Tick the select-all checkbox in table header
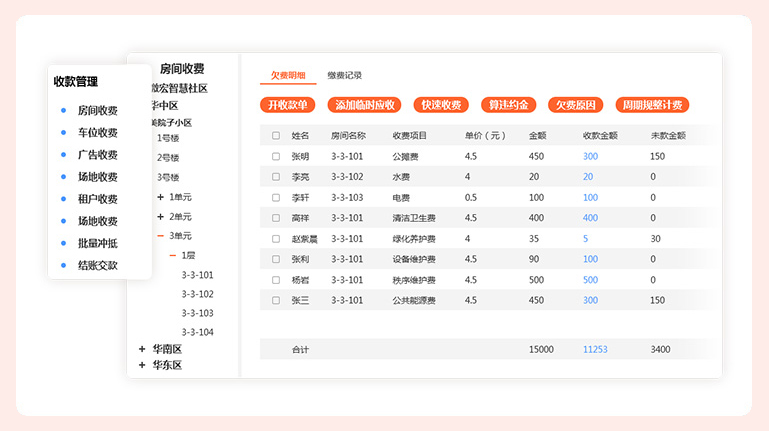769x431 pixels. click(276, 135)
